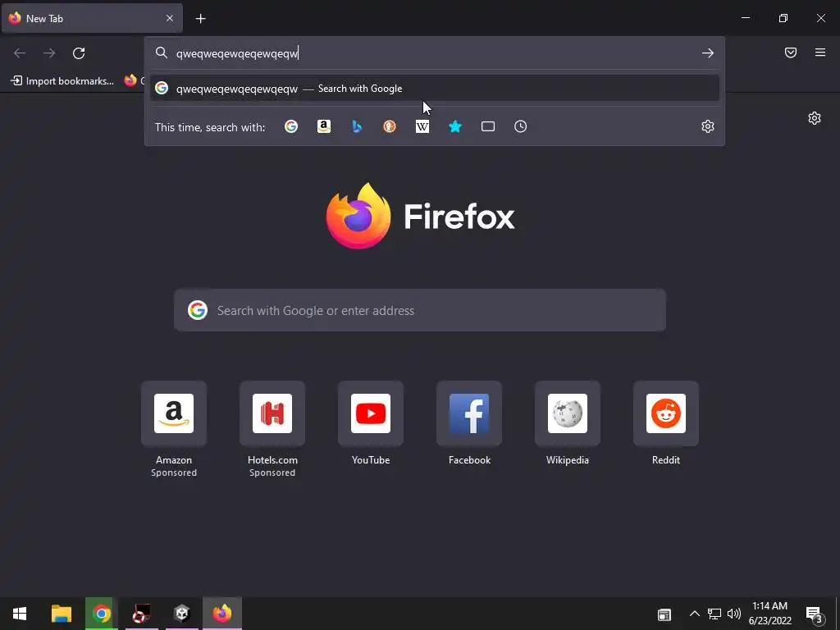
Task: Personalize new tab with gear icon
Action: pos(815,118)
